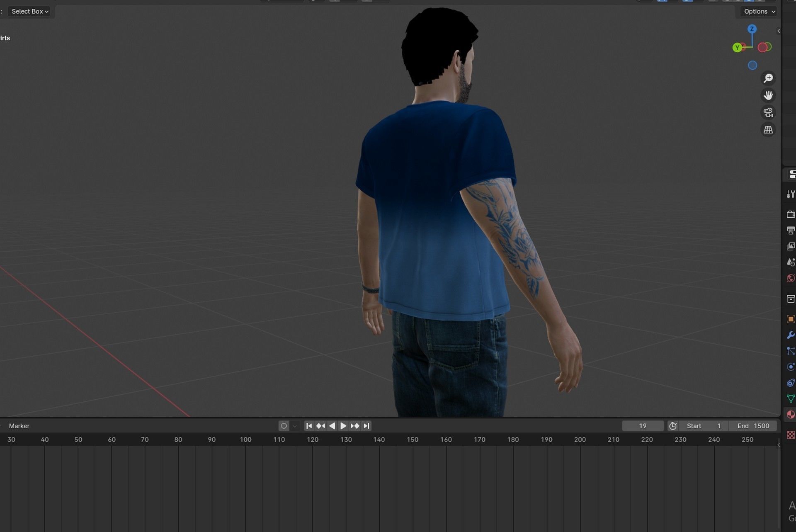Click frame 150 on the timeline ruler
This screenshot has height=532, width=796.
tap(413, 440)
